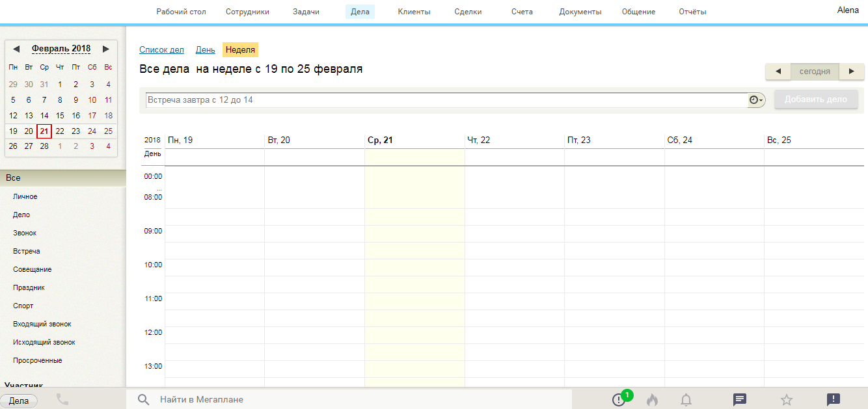
Task: Click the 'Вт, 20' column header
Action: (x=279, y=140)
